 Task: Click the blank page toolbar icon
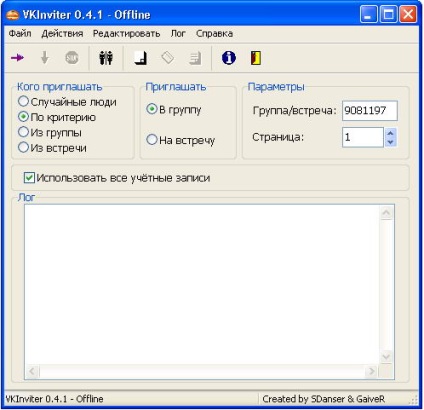tap(141, 58)
